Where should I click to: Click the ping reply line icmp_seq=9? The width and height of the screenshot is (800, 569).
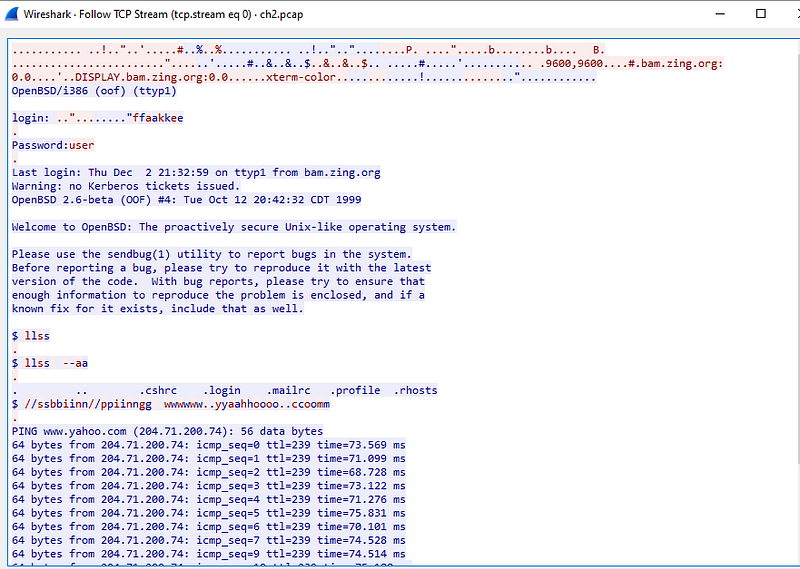[209, 554]
